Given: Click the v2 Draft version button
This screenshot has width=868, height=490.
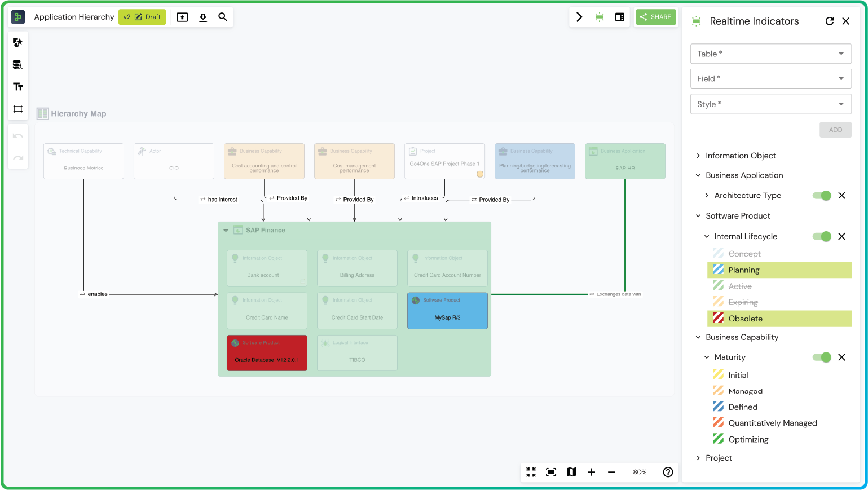Looking at the screenshot, I should click(142, 17).
